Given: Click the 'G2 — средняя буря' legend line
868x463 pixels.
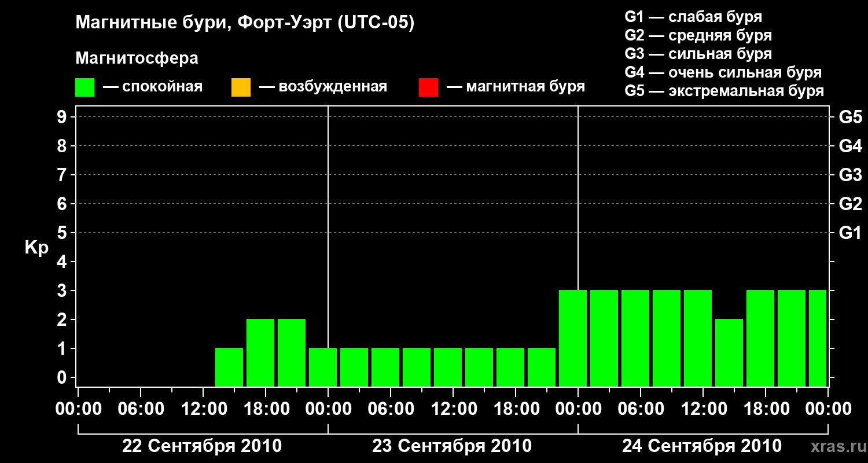Looking at the screenshot, I should pyautogui.click(x=698, y=35).
